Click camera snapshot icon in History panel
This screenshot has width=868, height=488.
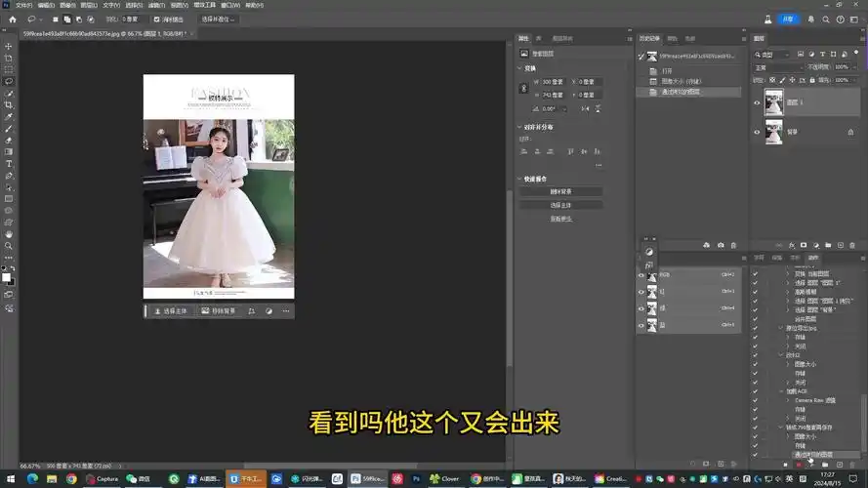(721, 245)
